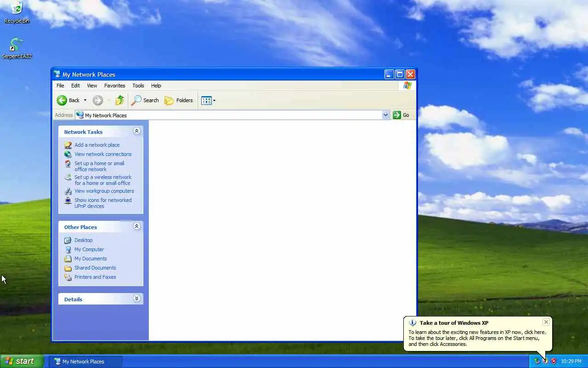Click Set up a home or small office network

click(99, 166)
